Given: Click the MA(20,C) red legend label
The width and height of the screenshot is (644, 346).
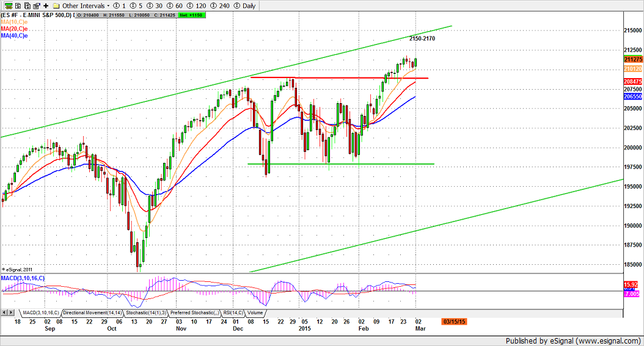Looking at the screenshot, I should [x=13, y=28].
